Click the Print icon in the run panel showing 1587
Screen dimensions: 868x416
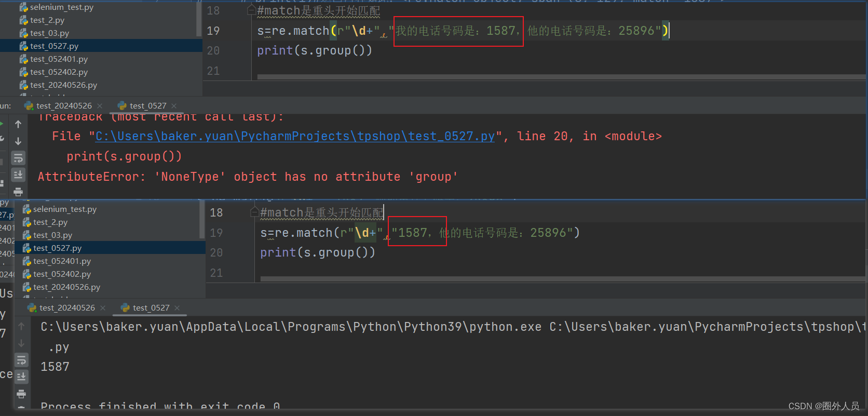[x=21, y=394]
